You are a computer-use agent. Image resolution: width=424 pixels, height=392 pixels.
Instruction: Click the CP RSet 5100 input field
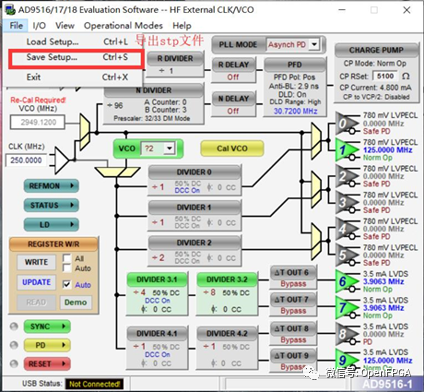click(x=385, y=76)
